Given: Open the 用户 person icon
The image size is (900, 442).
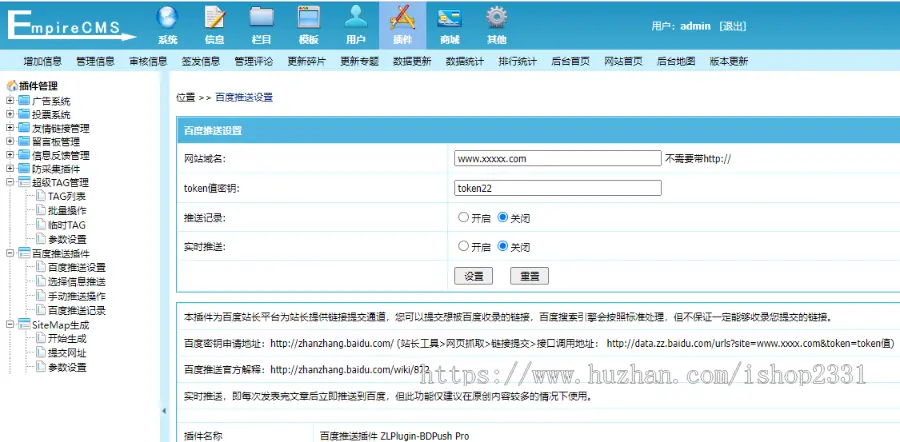Looking at the screenshot, I should click(356, 18).
